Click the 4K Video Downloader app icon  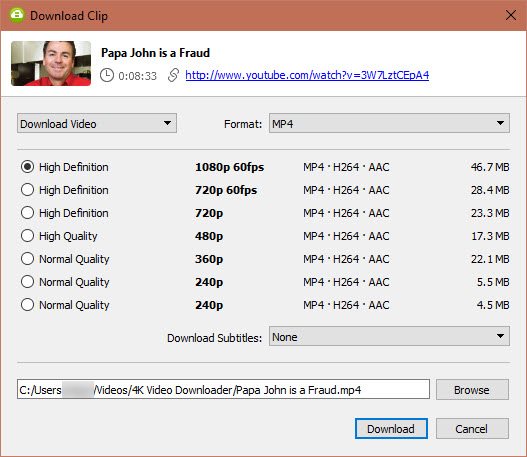16,15
